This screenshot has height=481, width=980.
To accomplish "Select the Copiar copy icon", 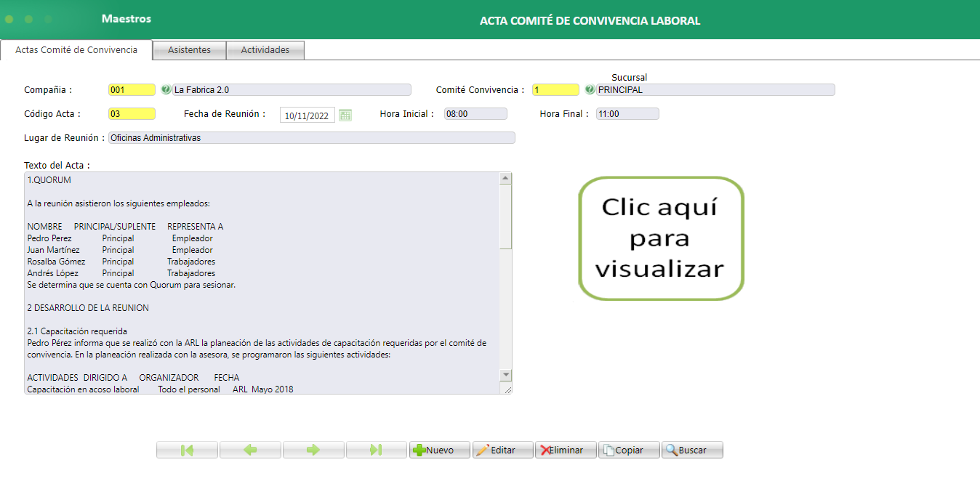I will pyautogui.click(x=607, y=449).
